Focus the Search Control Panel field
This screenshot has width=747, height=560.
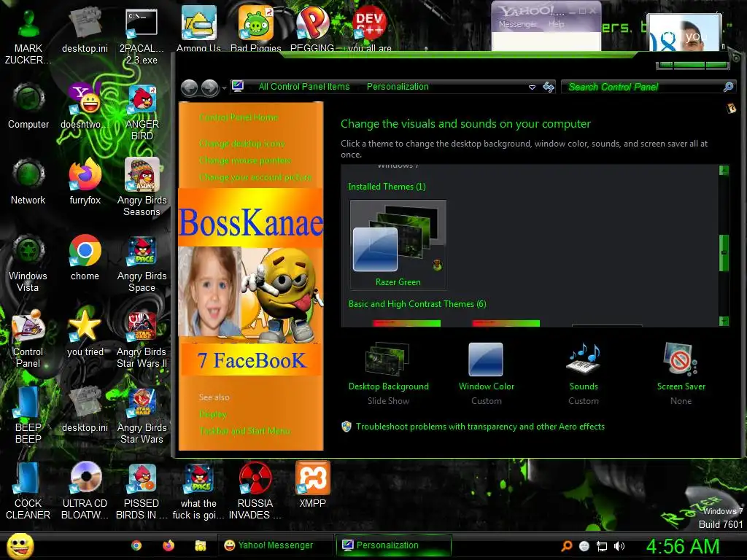pos(643,87)
